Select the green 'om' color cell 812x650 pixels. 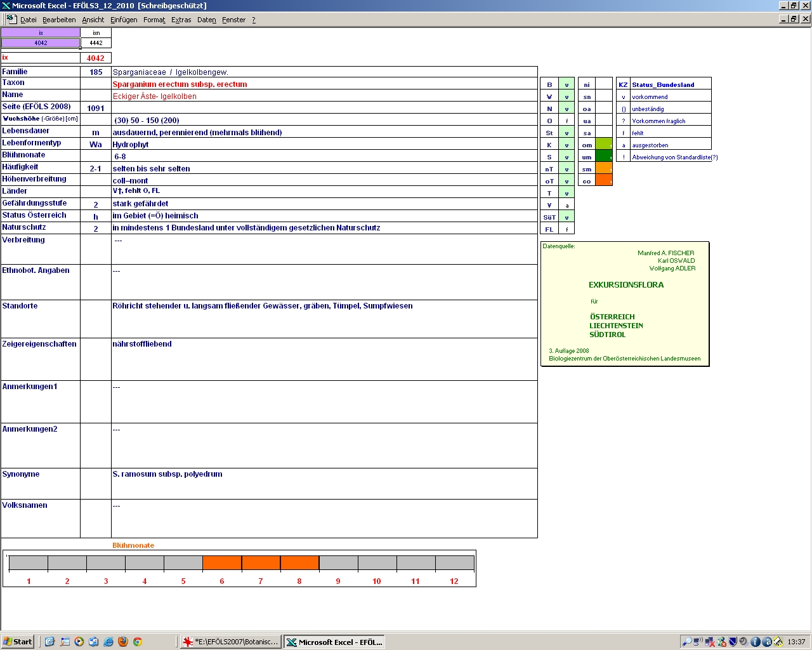coord(604,145)
